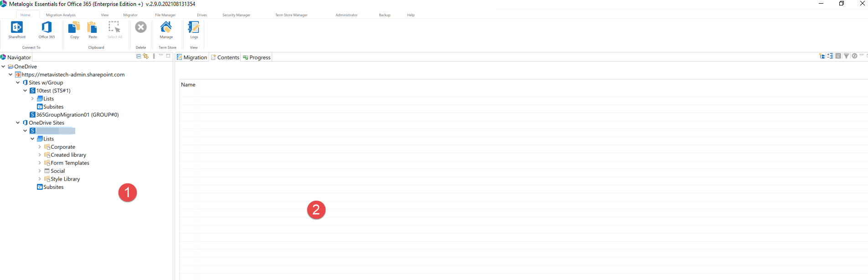Collapse Sites w/Group node

coord(18,83)
